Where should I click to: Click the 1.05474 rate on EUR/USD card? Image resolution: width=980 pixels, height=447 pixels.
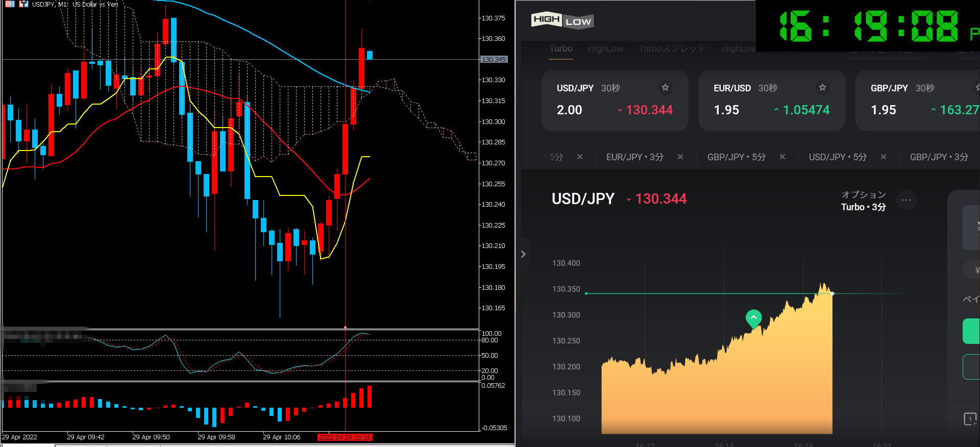pos(806,110)
